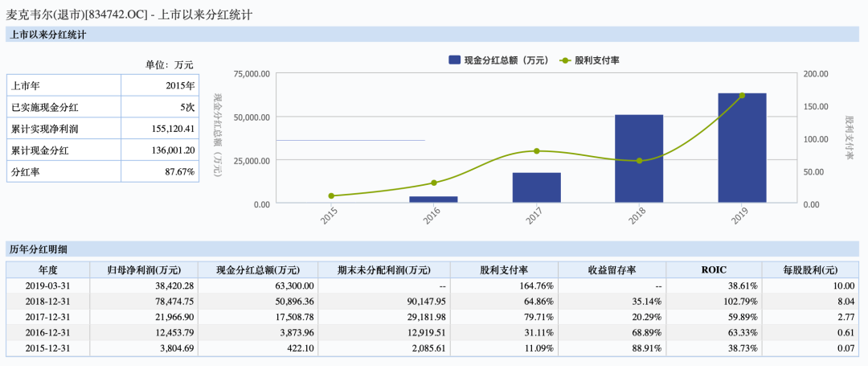Image resolution: width=868 pixels, height=366 pixels.
Task: Click the ROIC cell 59.89%
Action: click(744, 317)
